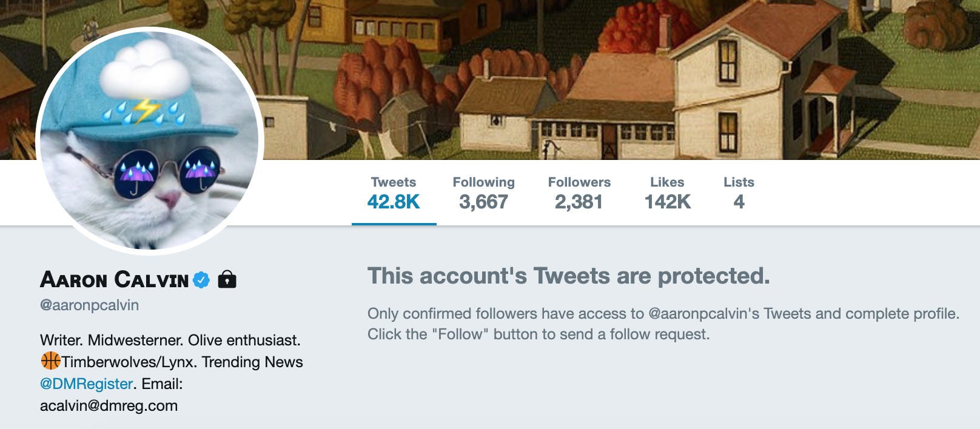Click the @aaronpcalvin handle under the name
This screenshot has height=429, width=980.
coord(89,305)
